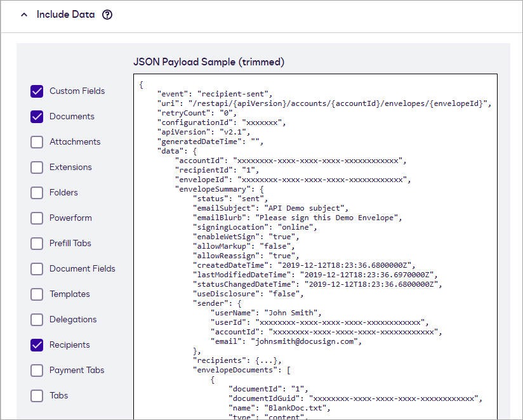Enable the Payment Tabs checkbox
The width and height of the screenshot is (523, 420).
pyautogui.click(x=37, y=370)
